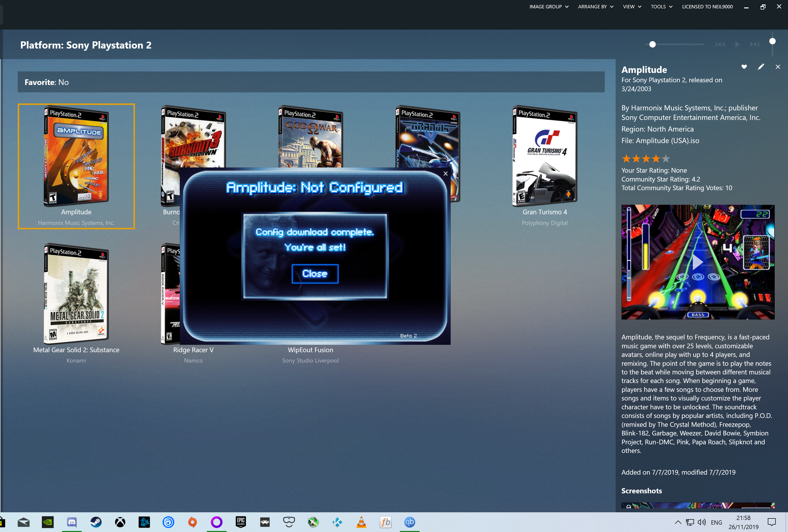Open foobar2000 from taskbar
This screenshot has width=788, height=532.
(x=386, y=522)
